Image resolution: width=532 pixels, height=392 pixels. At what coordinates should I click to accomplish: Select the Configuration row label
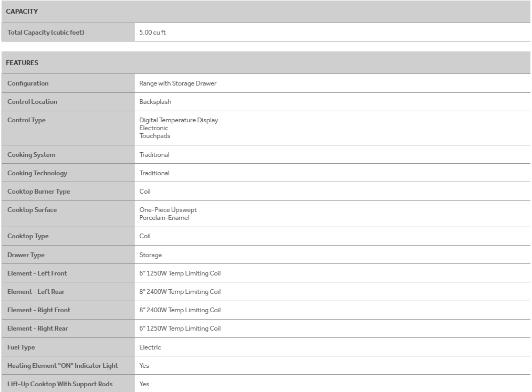28,83
